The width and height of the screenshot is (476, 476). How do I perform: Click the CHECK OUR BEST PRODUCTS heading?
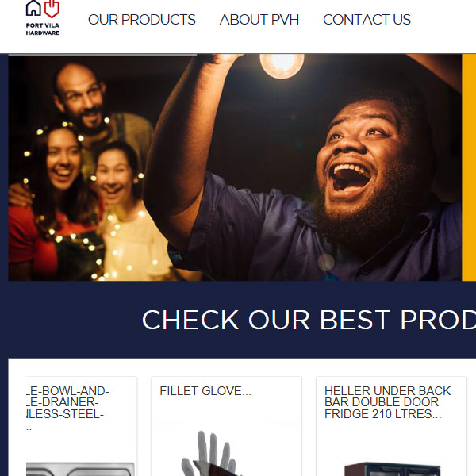coord(309,320)
